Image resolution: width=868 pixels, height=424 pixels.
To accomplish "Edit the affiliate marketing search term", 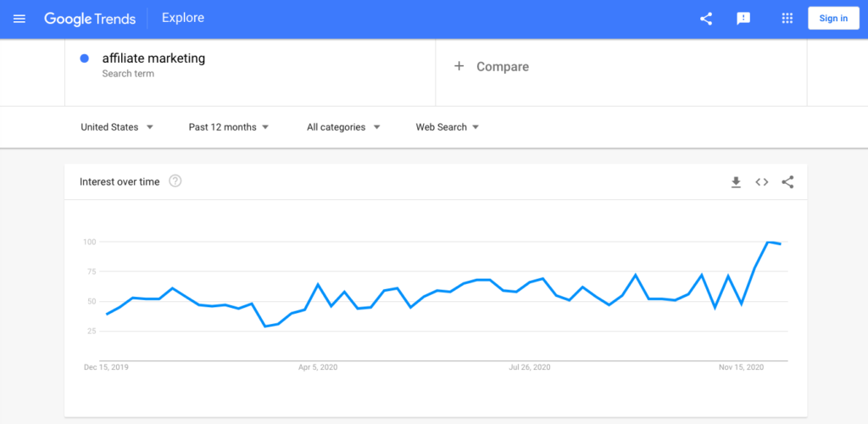I will pyautogui.click(x=153, y=59).
